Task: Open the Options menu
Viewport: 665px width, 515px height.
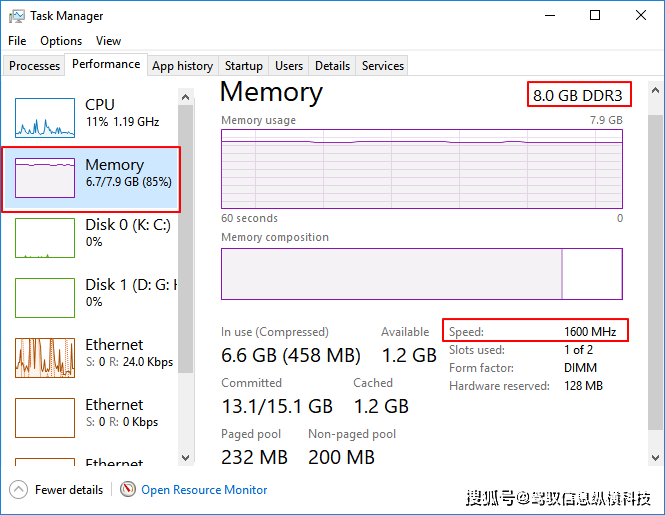Action: (61, 41)
